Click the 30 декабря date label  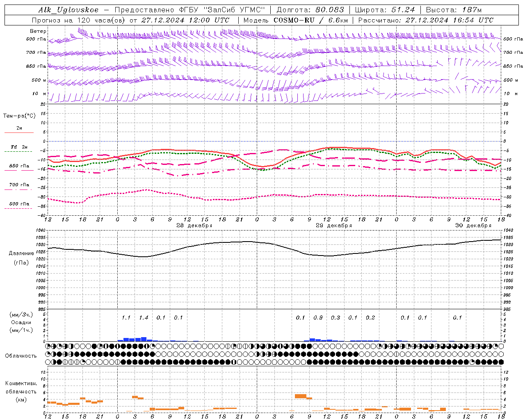473,226
